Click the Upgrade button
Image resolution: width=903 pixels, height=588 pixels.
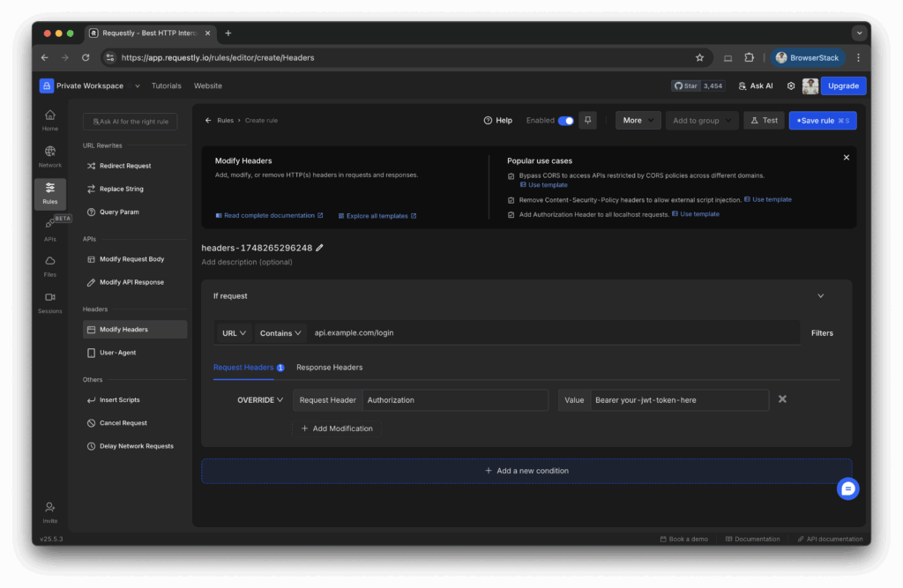(x=843, y=86)
